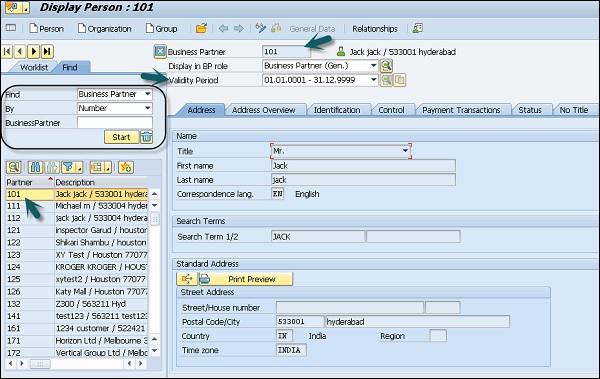Click the Search Term field containing JACK
Viewport: 600px width, 379px height.
[318, 237]
